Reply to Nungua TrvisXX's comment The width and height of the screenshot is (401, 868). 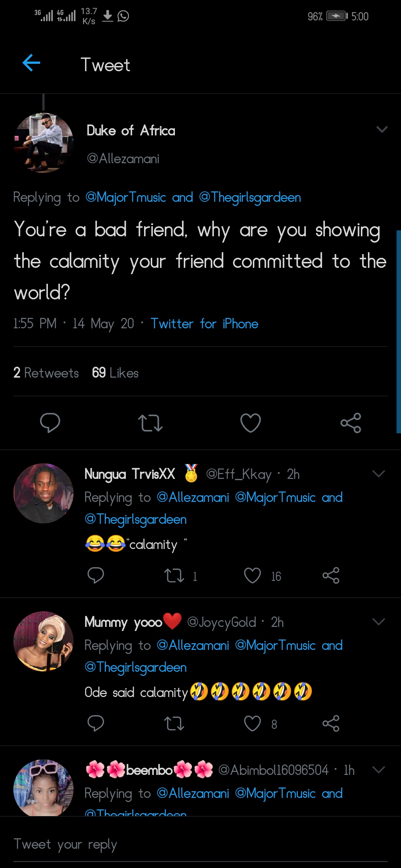pos(95,576)
